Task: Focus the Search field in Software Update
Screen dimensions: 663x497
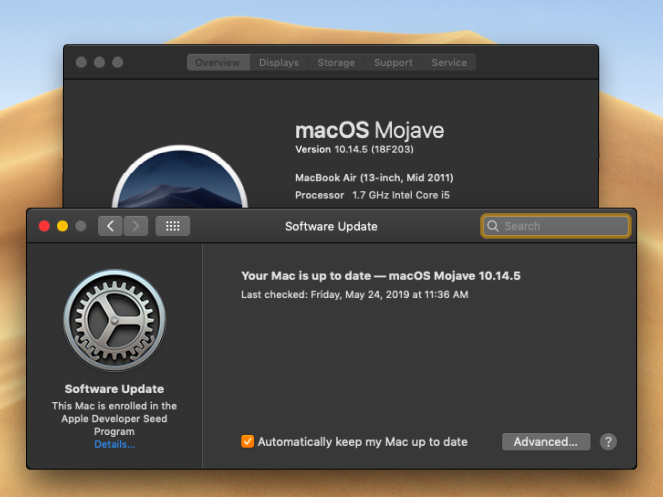Action: [556, 226]
